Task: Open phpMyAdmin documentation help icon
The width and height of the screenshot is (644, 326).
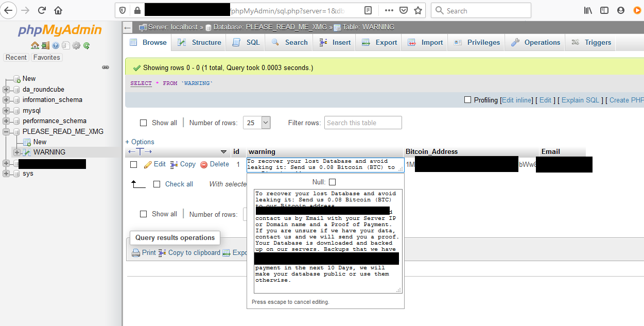Action: pyautogui.click(x=56, y=45)
